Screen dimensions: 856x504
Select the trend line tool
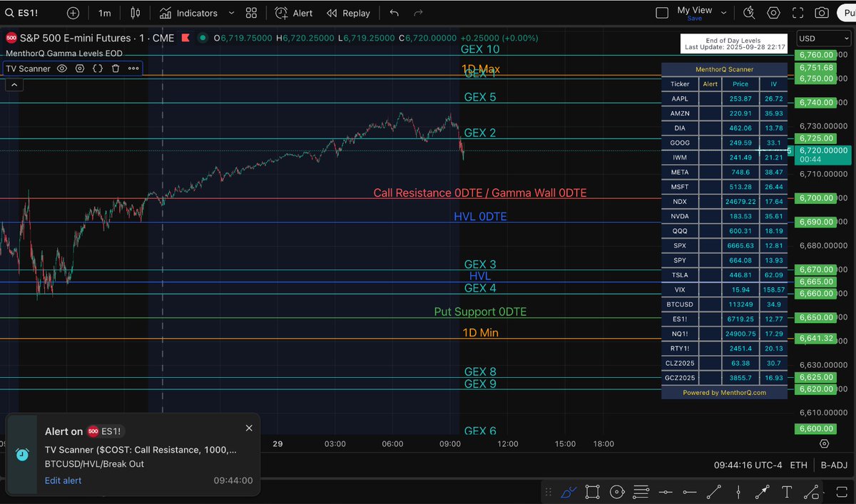pyautogui.click(x=714, y=492)
